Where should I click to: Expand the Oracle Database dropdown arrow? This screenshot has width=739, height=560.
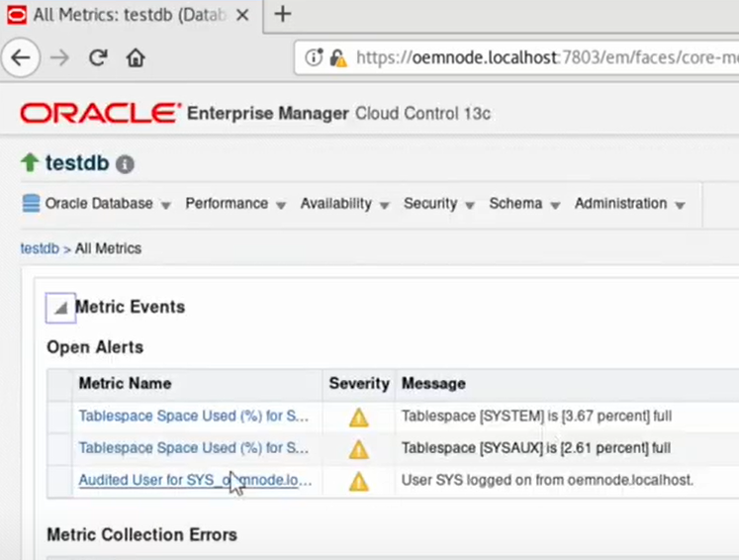pyautogui.click(x=165, y=206)
